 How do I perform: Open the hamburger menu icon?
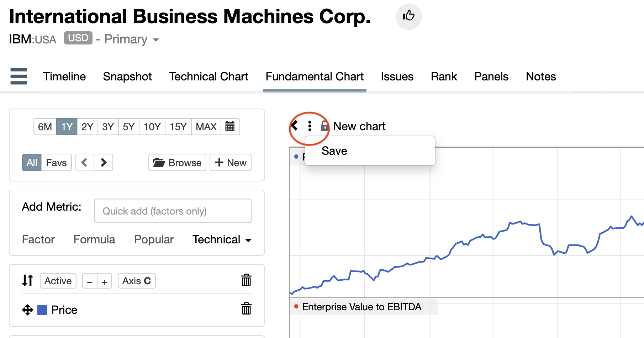click(x=19, y=76)
